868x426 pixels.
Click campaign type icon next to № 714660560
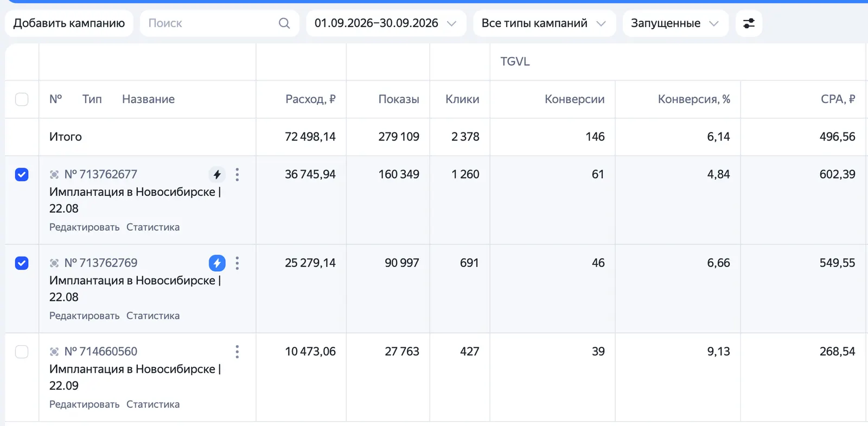pos(54,352)
